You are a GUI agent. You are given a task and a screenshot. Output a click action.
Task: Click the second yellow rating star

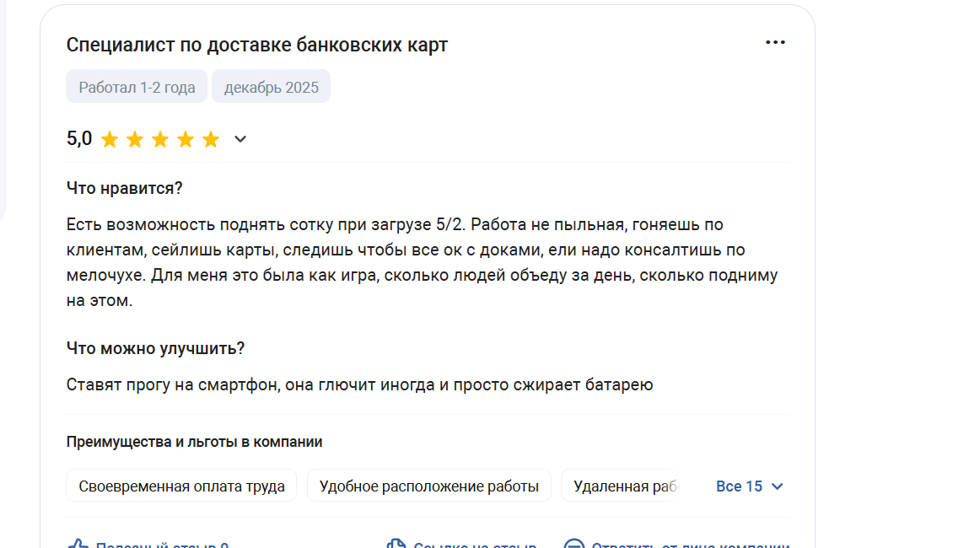pyautogui.click(x=135, y=140)
